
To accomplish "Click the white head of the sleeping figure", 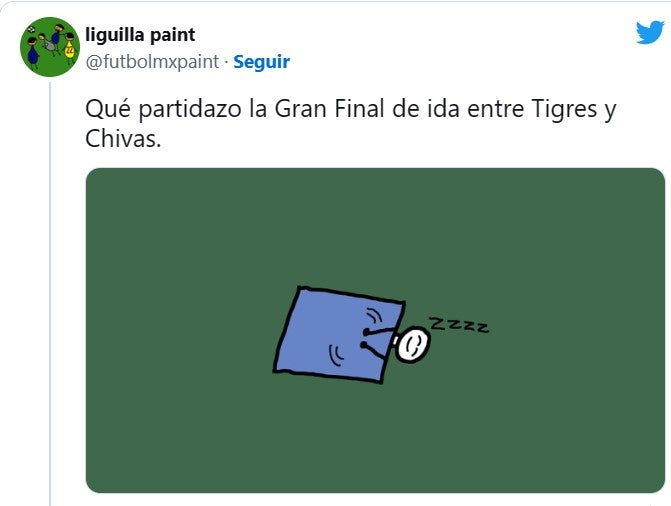I will pyautogui.click(x=413, y=344).
